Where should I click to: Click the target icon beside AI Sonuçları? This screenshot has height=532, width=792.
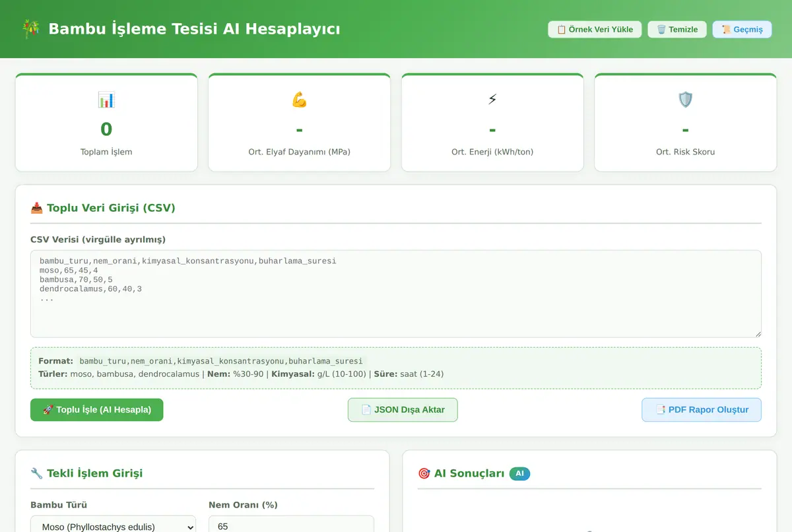(424, 473)
